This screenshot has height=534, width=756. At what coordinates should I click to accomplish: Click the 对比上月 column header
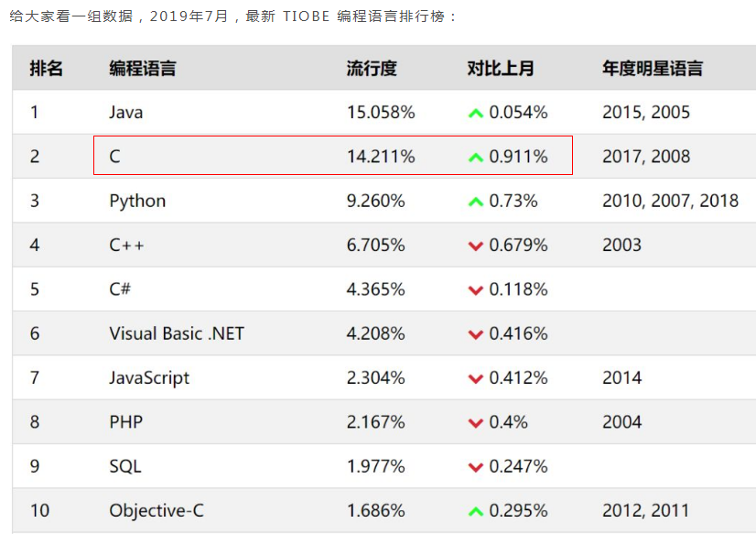click(501, 68)
